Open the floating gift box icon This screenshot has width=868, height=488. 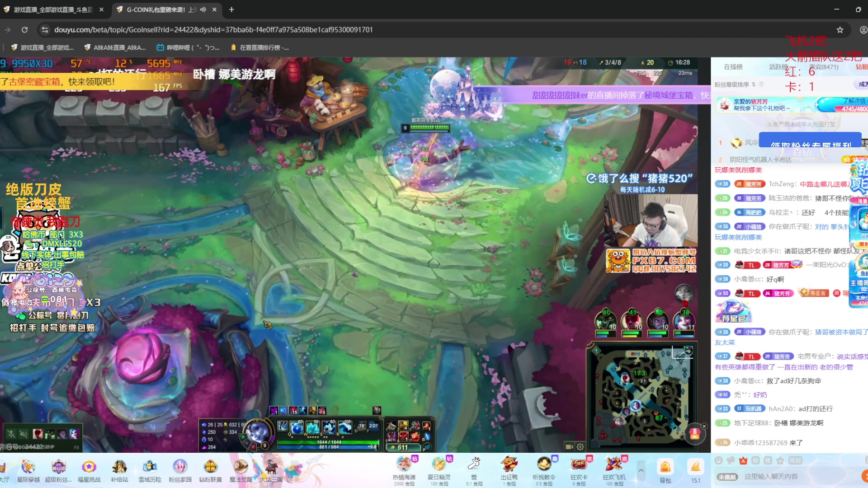click(x=695, y=434)
